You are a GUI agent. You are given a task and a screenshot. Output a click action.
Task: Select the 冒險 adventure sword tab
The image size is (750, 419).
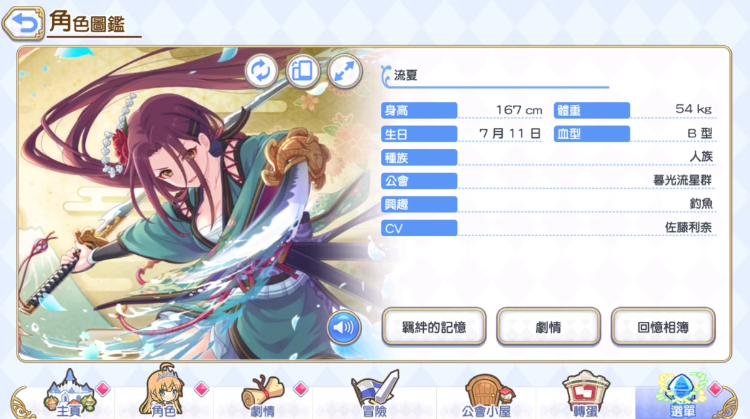(375, 395)
